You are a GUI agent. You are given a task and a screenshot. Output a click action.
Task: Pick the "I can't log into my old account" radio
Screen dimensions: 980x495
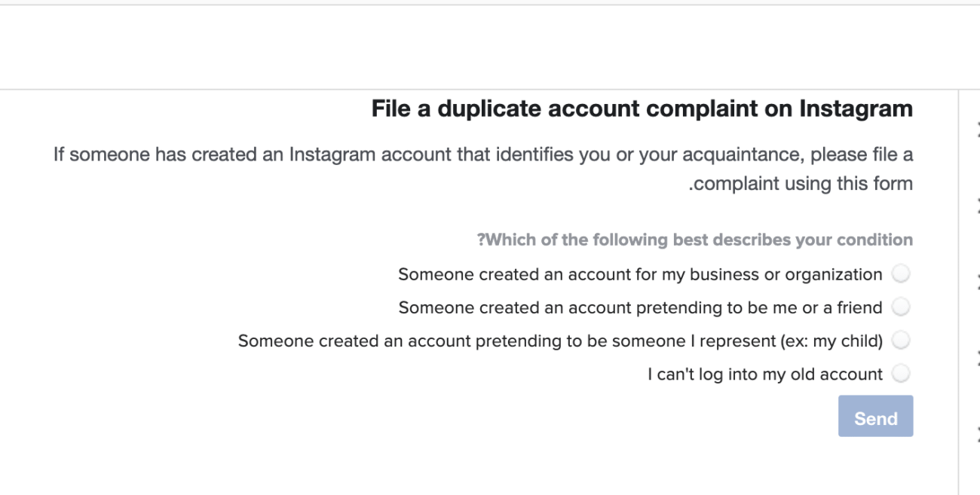900,373
